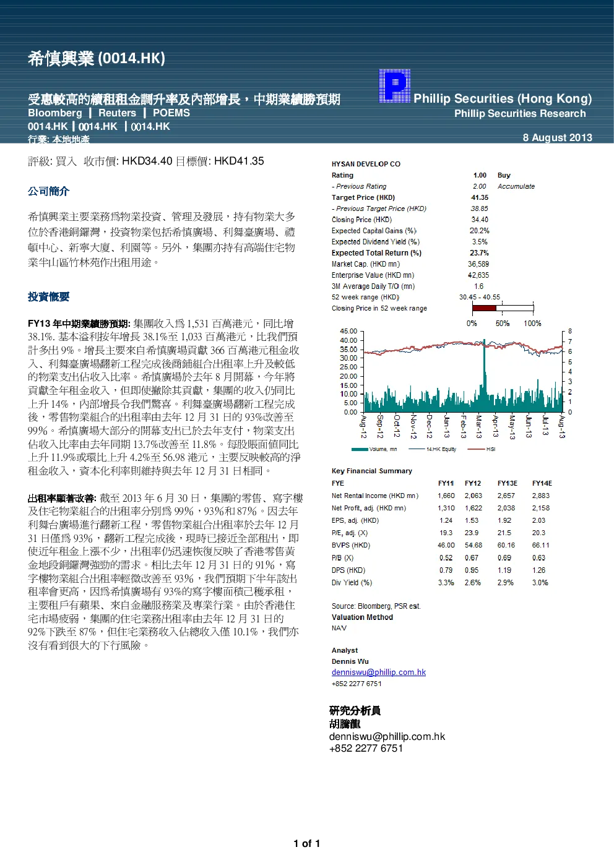Screen dimensions: 614x868
Task: Click Target Price value 41.35
Action: coord(480,197)
